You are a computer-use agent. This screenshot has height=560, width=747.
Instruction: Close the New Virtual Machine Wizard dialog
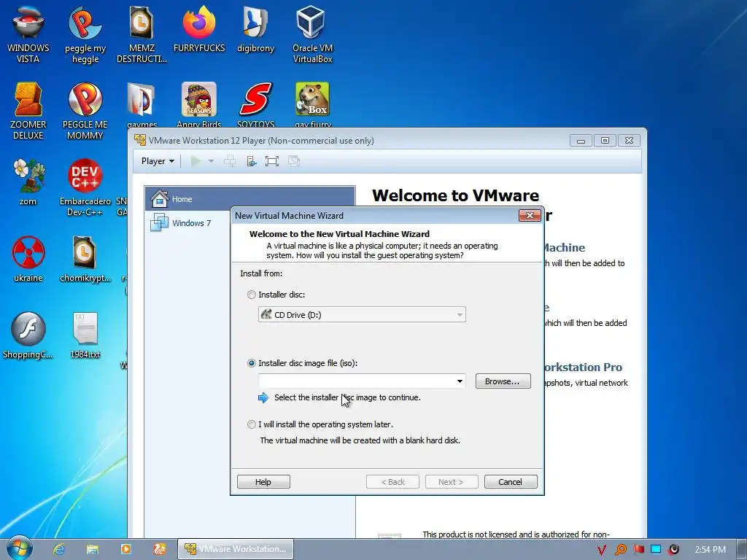530,216
